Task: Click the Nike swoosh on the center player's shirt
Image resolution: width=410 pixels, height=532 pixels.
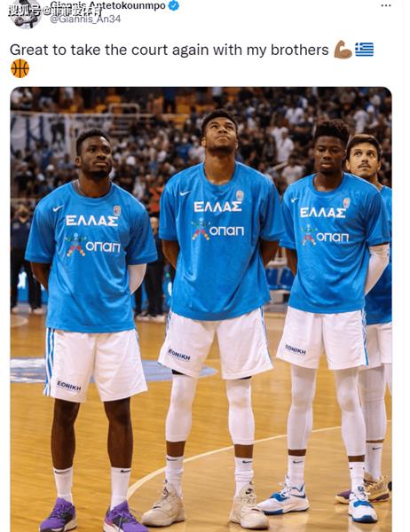Action: [x=185, y=193]
